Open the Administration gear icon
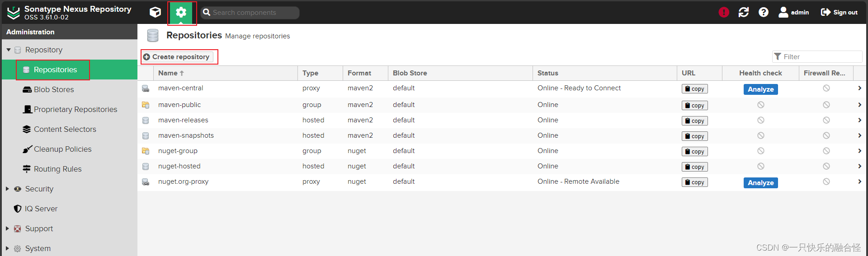Screen dimensions: 868x256 [x=181, y=13]
